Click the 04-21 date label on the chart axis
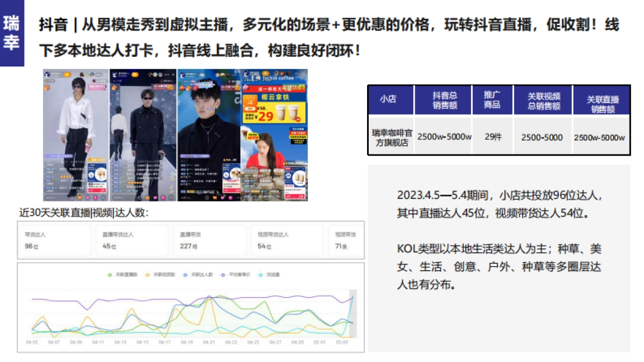The height and width of the screenshot is (362, 644). point(210,341)
